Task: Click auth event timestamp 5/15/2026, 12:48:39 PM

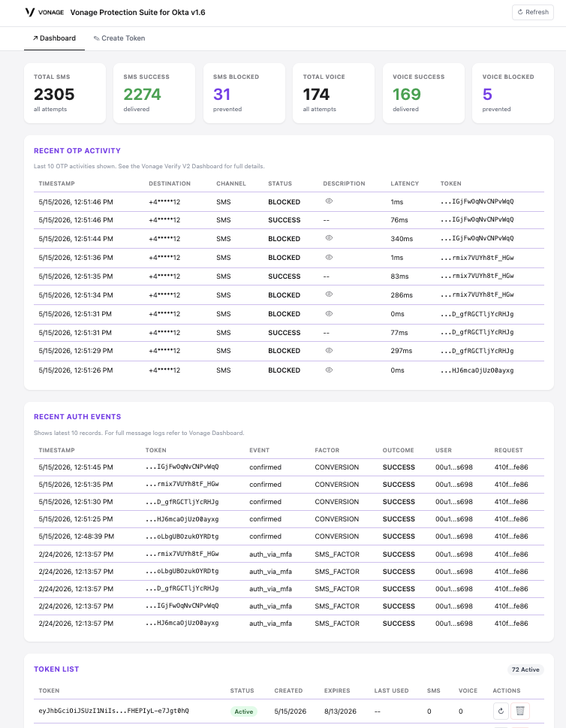Action: 76,536
